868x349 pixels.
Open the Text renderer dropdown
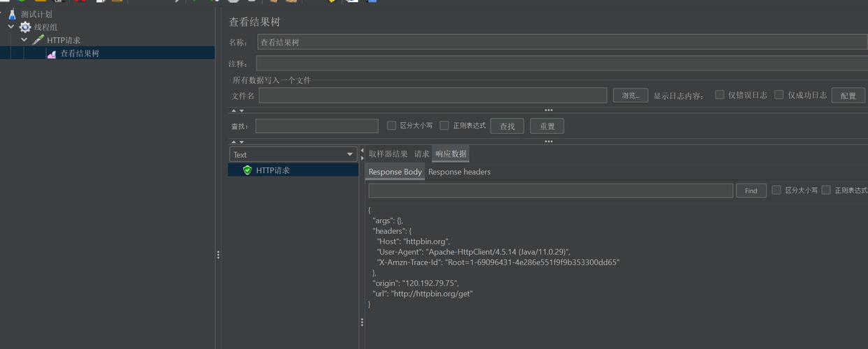293,154
